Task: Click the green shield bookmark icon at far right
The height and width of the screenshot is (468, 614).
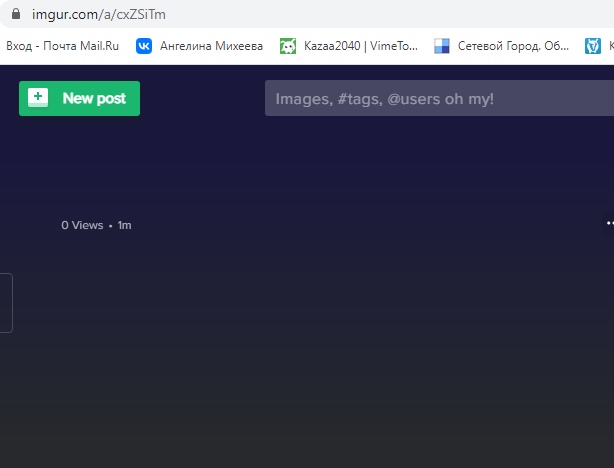Action: click(593, 45)
